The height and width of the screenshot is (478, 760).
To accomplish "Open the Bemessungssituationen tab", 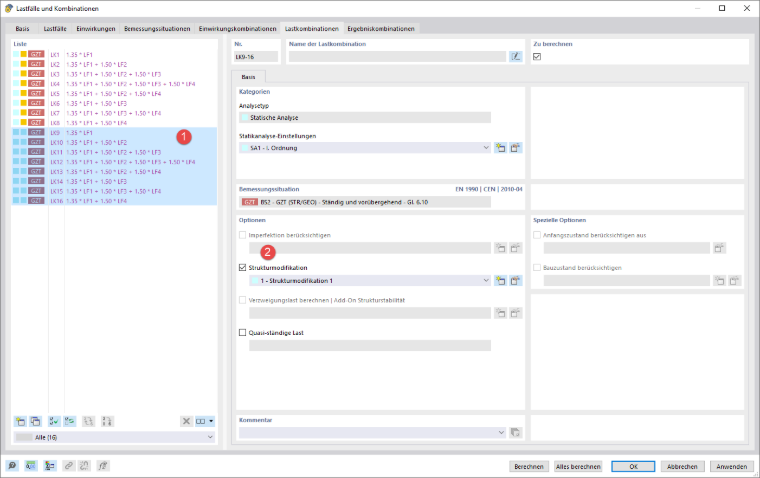I will click(x=157, y=29).
